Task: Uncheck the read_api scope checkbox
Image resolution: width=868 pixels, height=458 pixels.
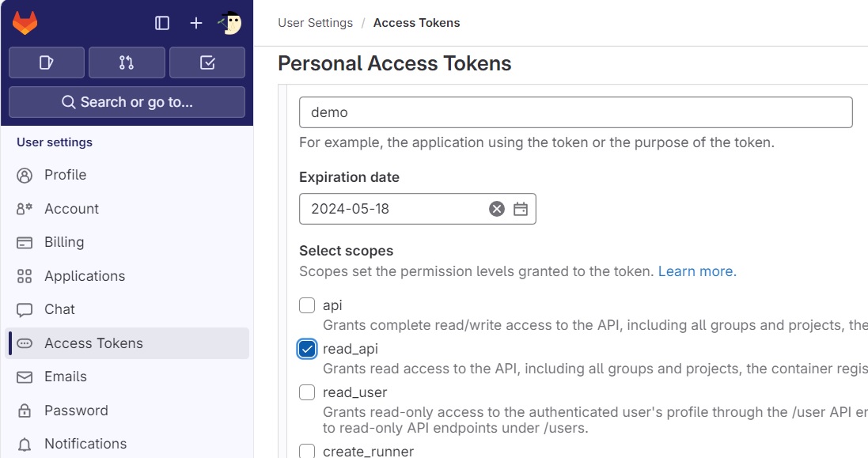Action: pos(307,349)
